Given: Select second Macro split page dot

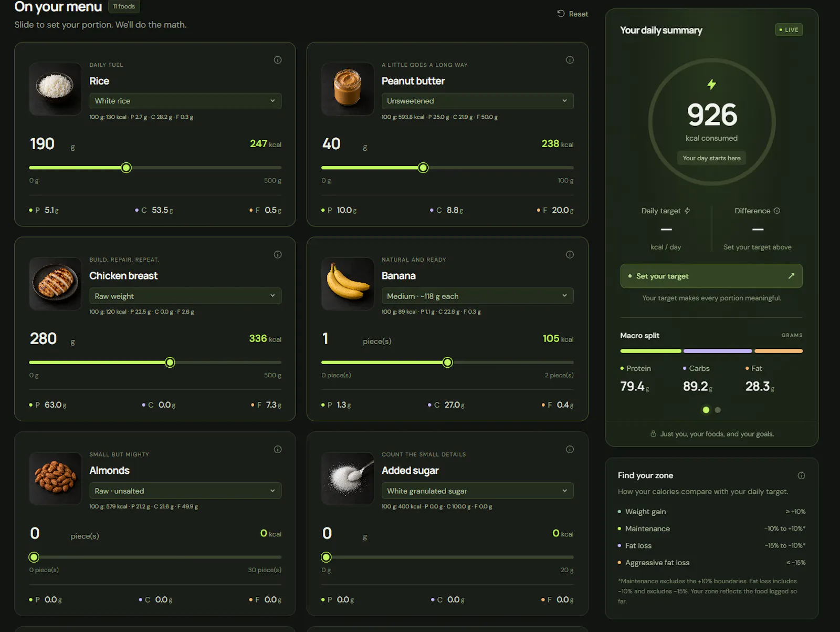Looking at the screenshot, I should 718,410.
